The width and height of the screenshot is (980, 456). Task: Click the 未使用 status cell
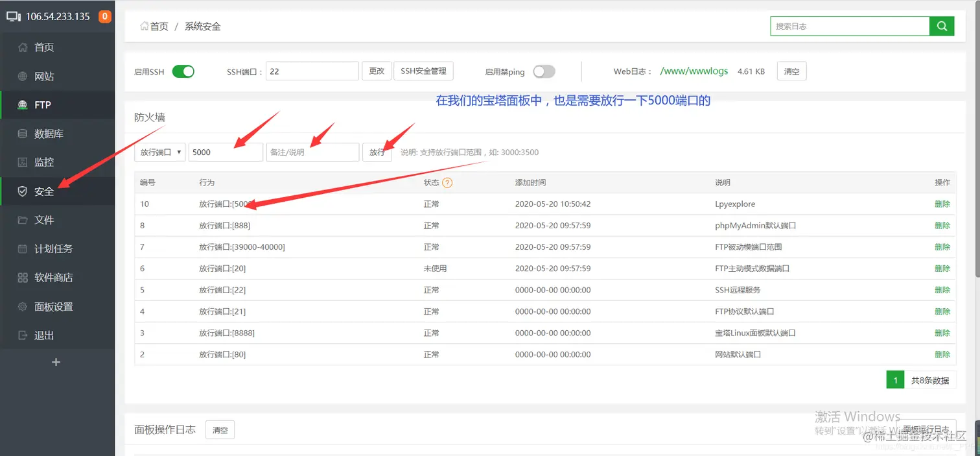coord(435,269)
